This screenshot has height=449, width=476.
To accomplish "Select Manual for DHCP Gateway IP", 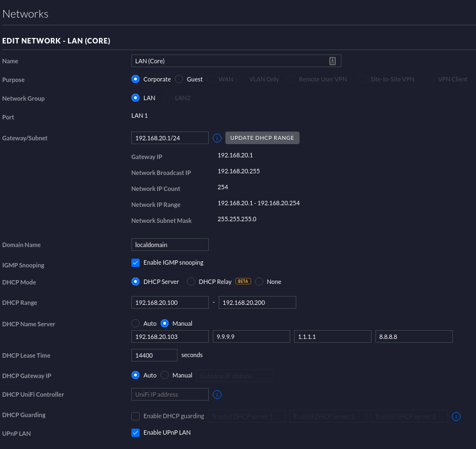I will pos(165,375).
